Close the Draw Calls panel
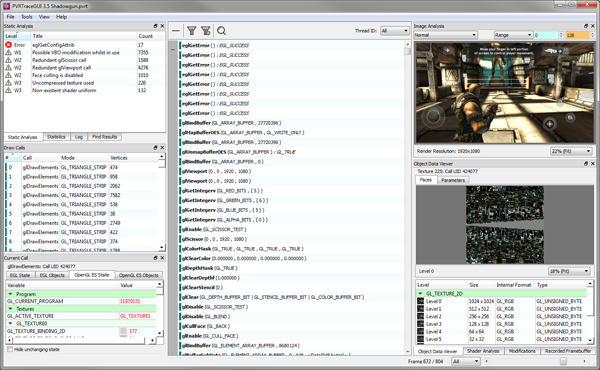 (x=162, y=147)
